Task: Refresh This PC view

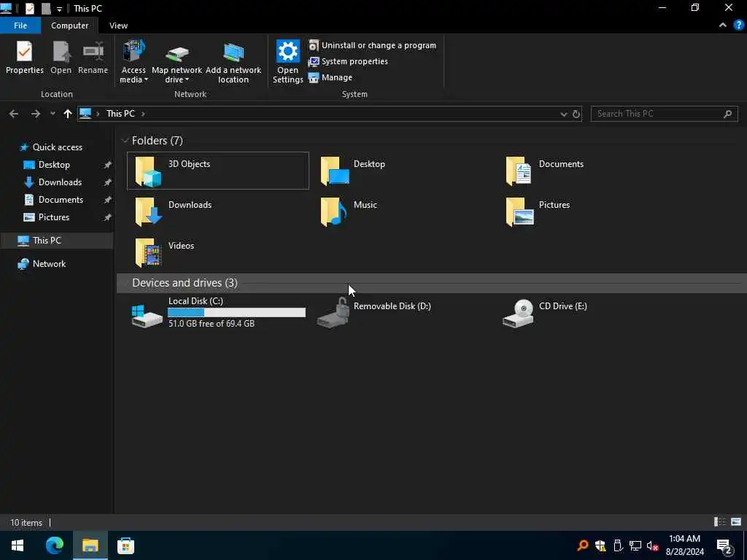Action: [576, 114]
